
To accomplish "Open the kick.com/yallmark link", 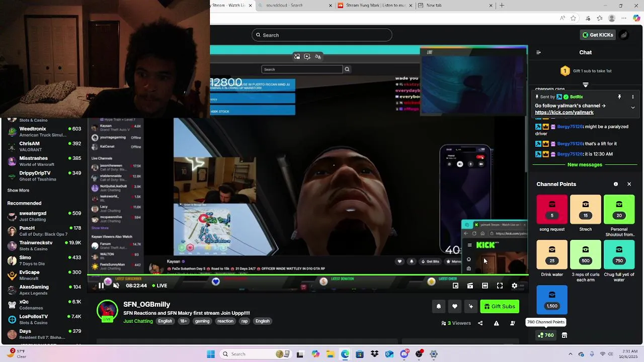I will [x=564, y=113].
